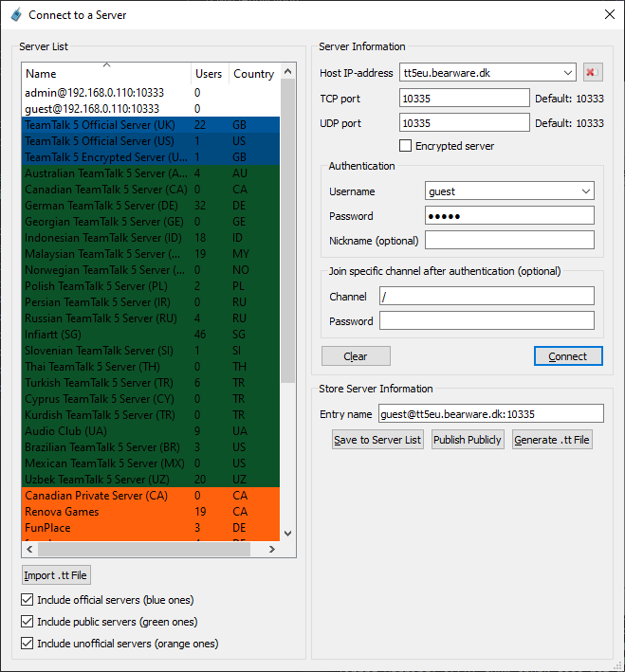
Task: Select Kurdish TeamTalk 5 Server (TR)
Action: (x=151, y=415)
